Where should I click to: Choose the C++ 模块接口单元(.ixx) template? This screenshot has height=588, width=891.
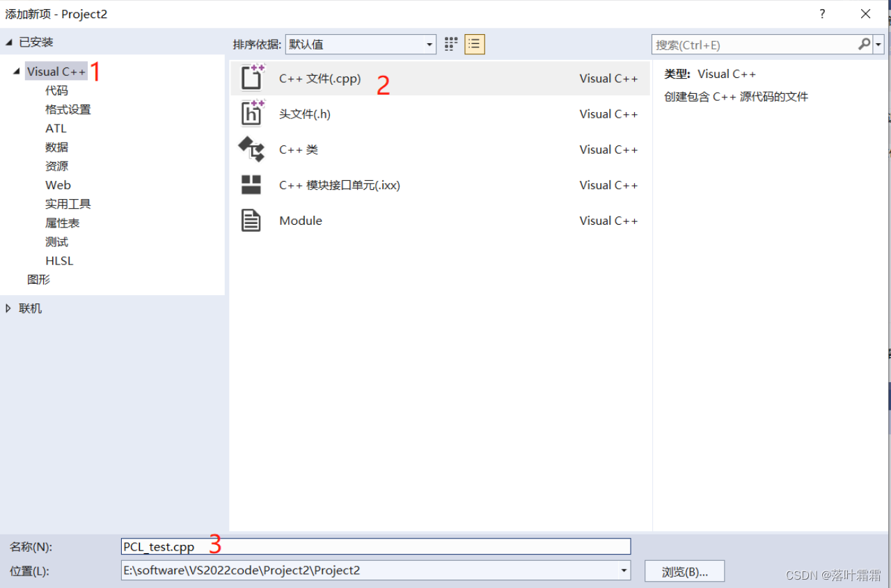(x=440, y=184)
